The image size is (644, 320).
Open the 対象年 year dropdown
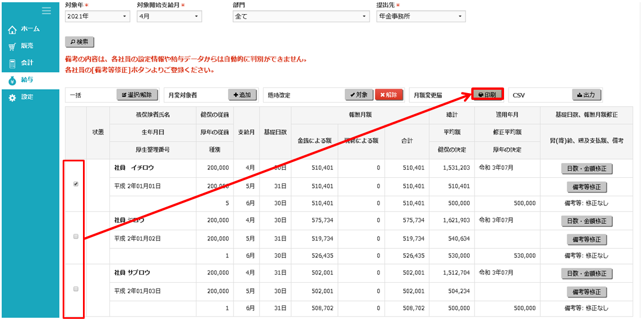pos(97,16)
